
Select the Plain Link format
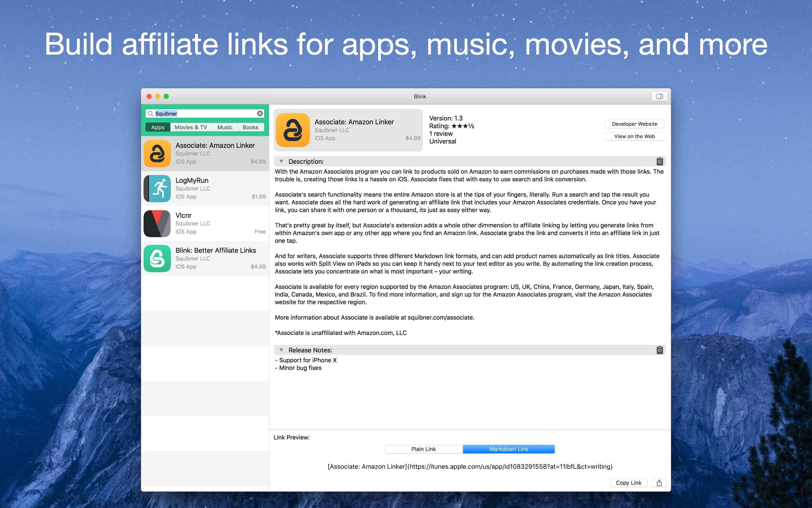coord(424,449)
